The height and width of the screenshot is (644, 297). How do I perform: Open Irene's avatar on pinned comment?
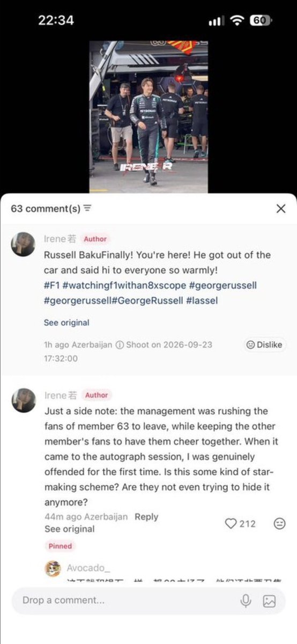24,401
